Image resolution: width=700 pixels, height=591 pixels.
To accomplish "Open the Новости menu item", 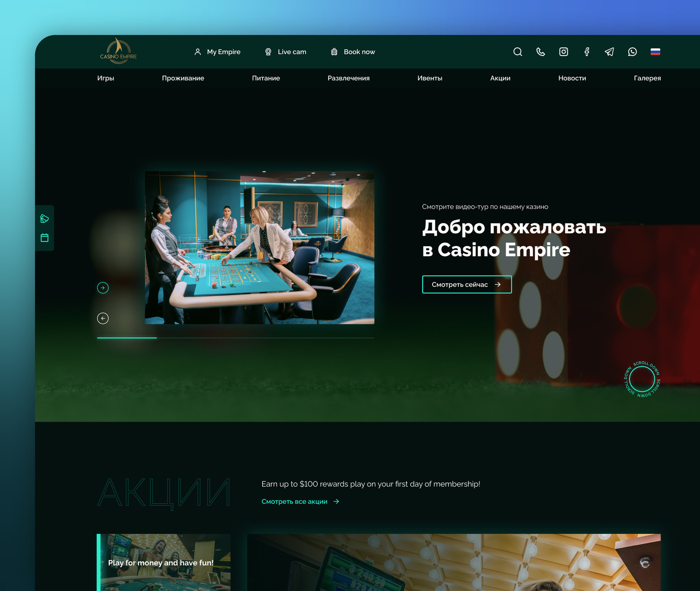I will point(572,78).
